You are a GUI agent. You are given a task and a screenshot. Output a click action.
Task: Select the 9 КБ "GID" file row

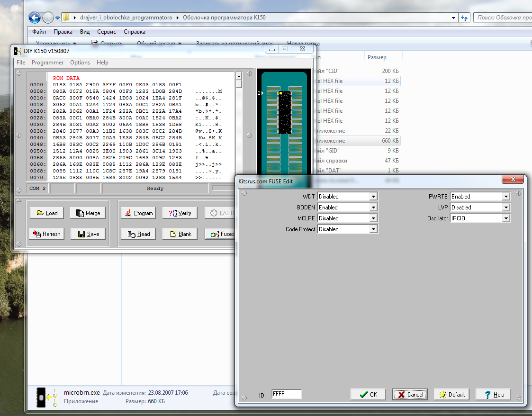point(358,150)
